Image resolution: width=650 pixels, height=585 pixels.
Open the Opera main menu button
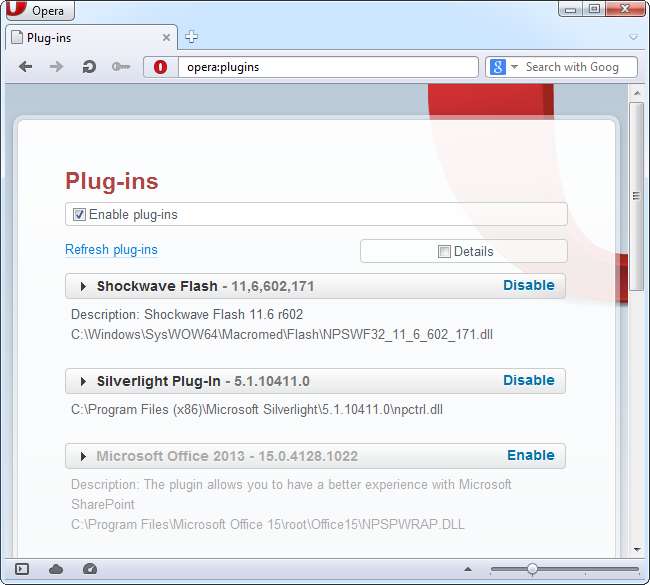click(40, 10)
